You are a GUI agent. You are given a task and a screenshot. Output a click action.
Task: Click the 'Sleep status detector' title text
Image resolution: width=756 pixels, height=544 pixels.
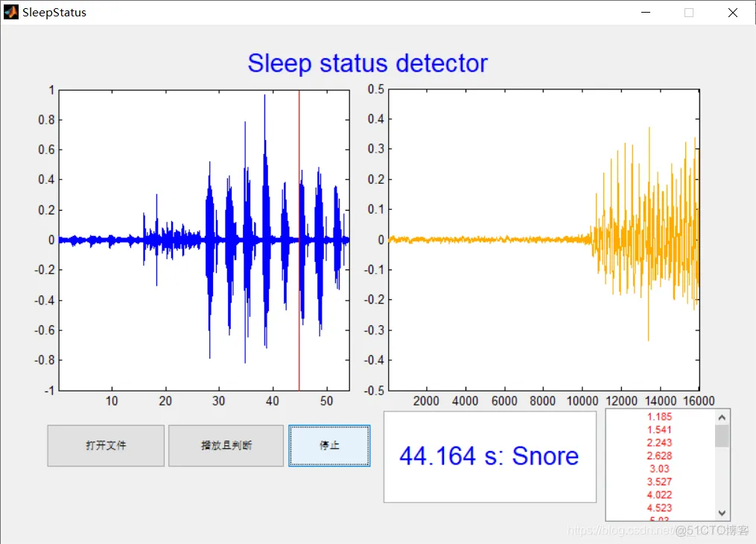coord(367,63)
